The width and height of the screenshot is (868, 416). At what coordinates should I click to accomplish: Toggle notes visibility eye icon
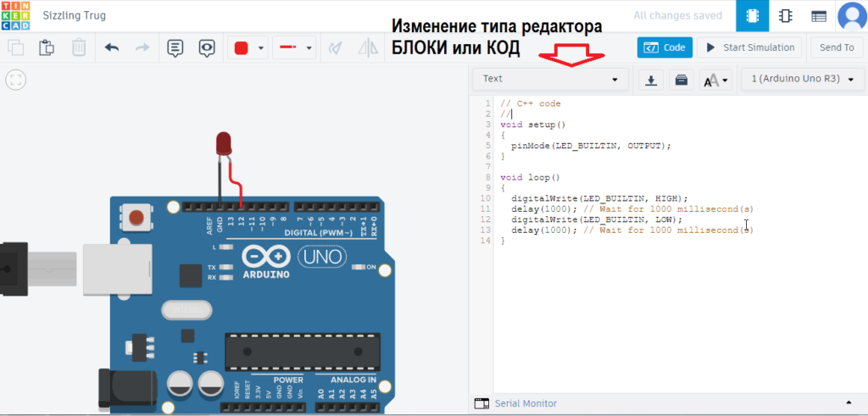[x=207, y=48]
